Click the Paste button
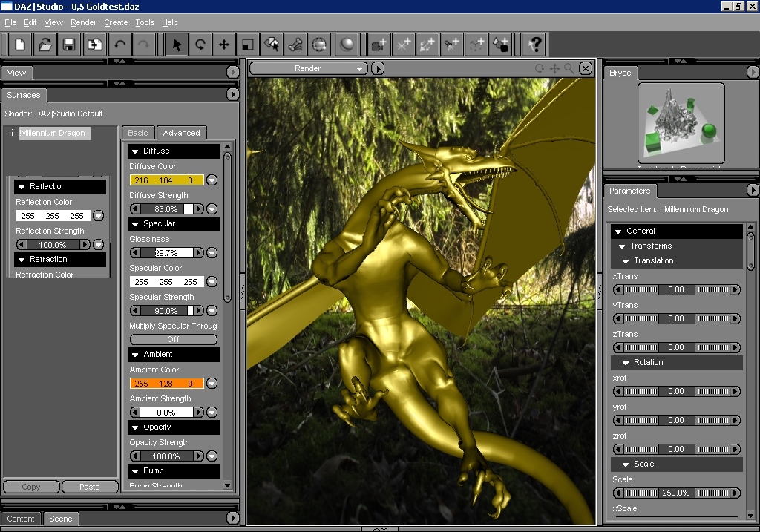Screen dimensions: 760x532 89,487
